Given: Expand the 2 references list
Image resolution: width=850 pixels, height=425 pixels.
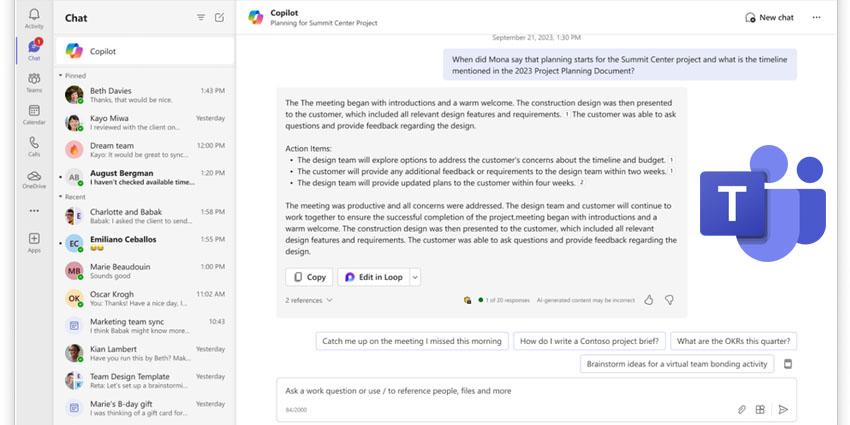Looking at the screenshot, I should 309,300.
